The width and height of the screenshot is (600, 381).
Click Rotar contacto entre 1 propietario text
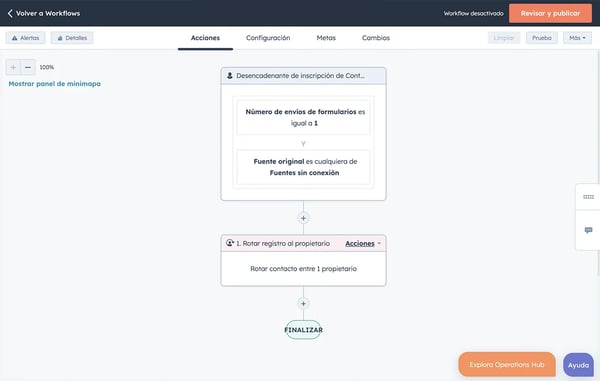pyautogui.click(x=303, y=269)
